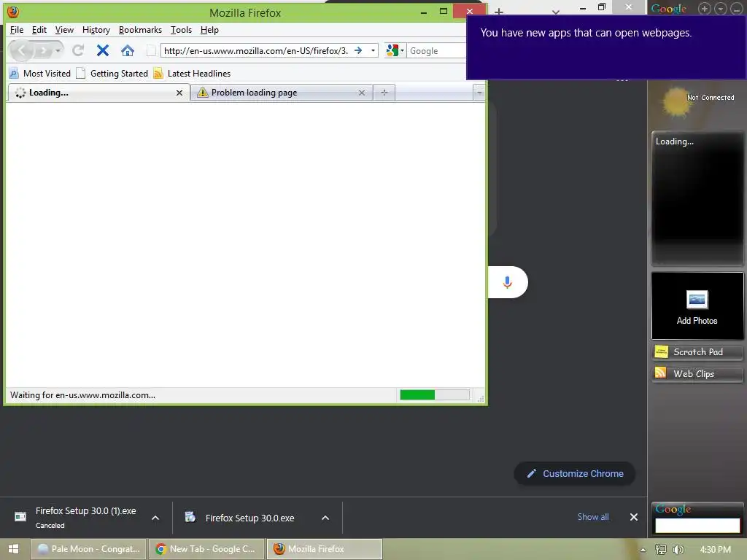747x560 pixels.
Task: Reload the page with the refresh icon
Action: click(78, 50)
